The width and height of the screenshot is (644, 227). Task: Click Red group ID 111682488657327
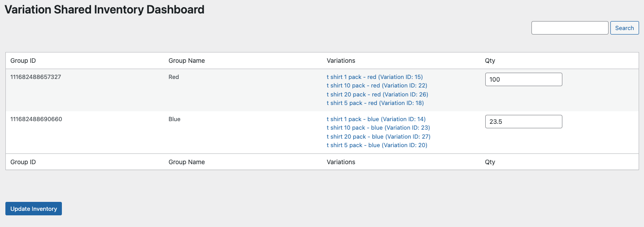(x=35, y=77)
